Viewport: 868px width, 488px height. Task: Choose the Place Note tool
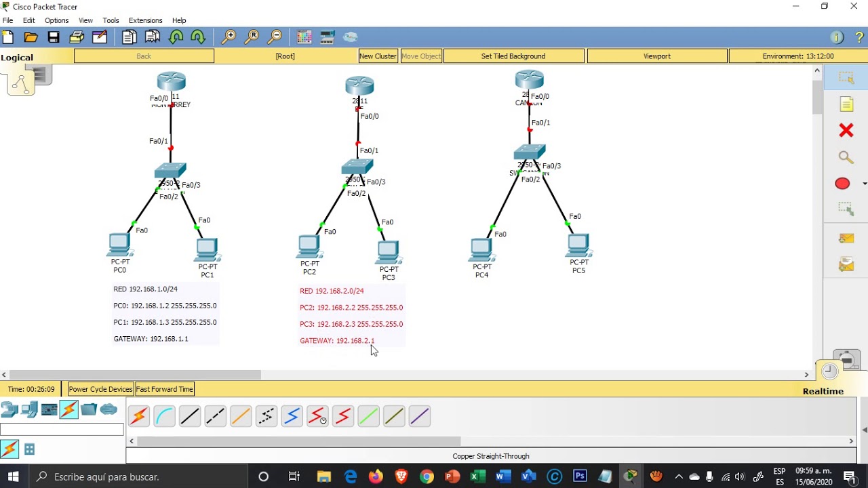846,104
